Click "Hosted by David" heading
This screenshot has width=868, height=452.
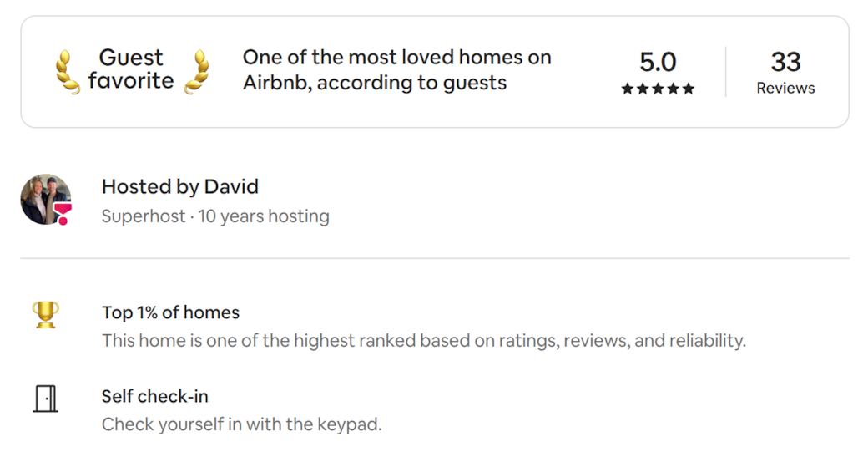[x=180, y=186]
